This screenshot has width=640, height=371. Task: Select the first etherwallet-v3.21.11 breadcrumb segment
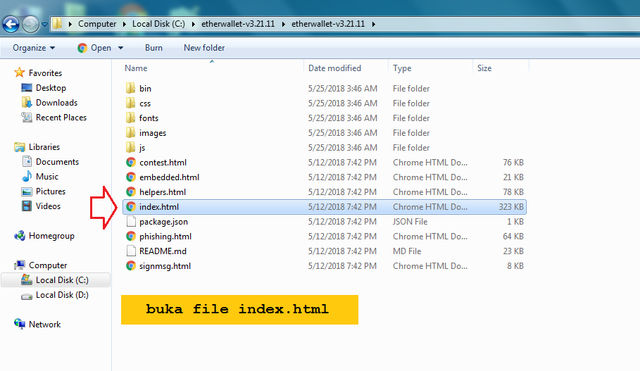tap(238, 24)
